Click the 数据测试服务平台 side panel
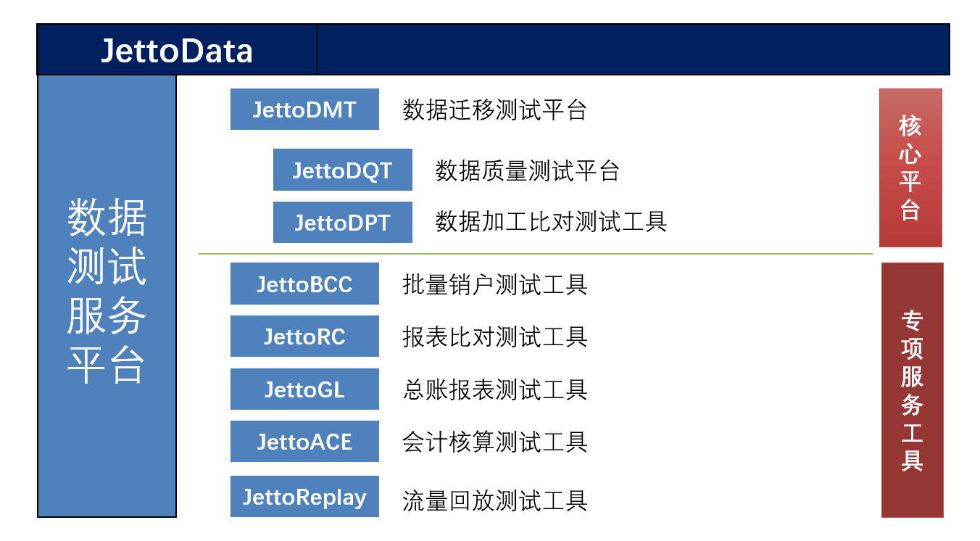980x541 pixels. click(107, 296)
